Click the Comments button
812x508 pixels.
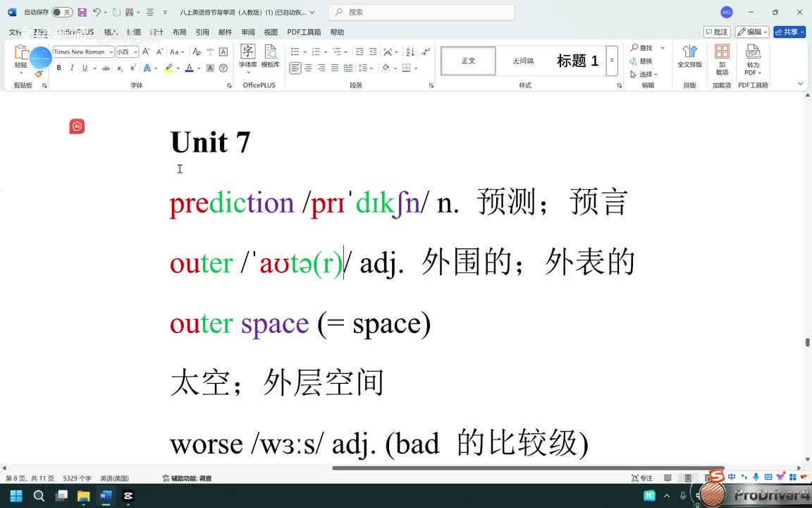pos(717,32)
